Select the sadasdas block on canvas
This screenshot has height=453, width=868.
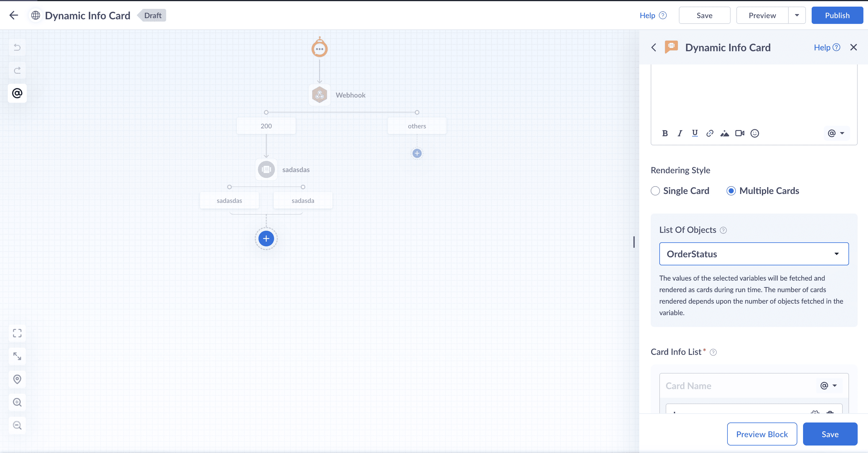tap(266, 169)
